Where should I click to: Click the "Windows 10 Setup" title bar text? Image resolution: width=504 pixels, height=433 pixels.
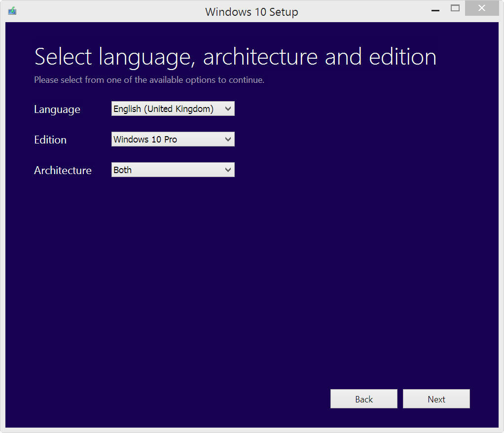click(x=252, y=12)
